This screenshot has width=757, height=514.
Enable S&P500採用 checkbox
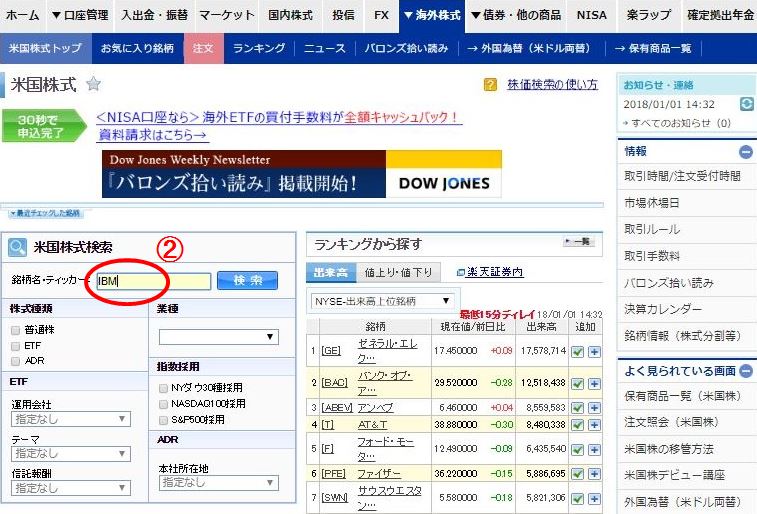tap(163, 420)
